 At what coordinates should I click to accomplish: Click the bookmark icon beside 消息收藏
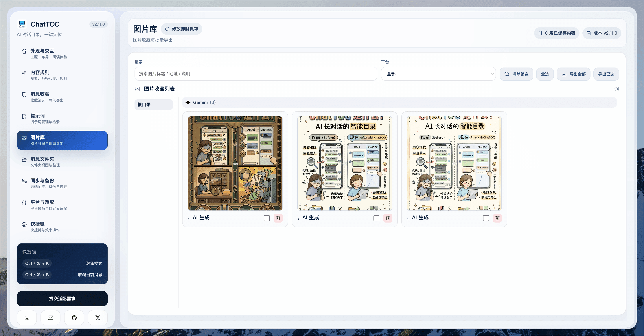pos(24,95)
